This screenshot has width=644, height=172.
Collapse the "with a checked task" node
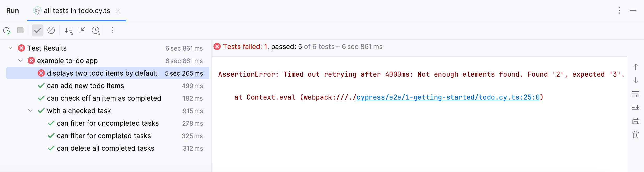[30, 110]
